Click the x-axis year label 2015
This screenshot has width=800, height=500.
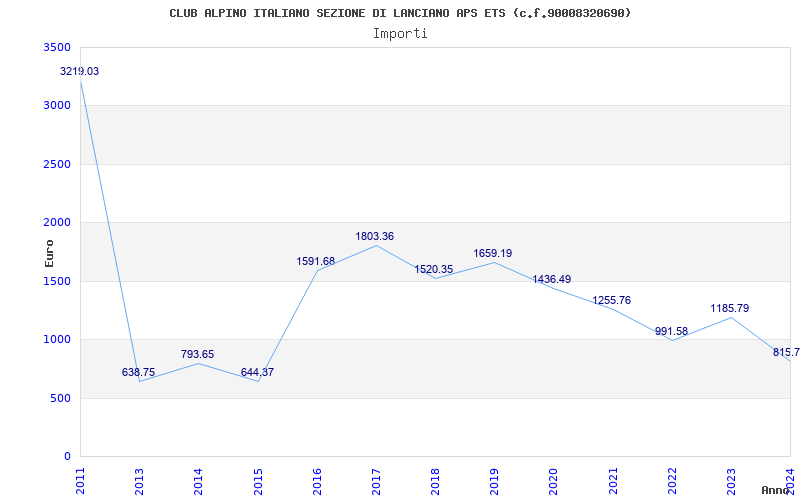click(258, 482)
